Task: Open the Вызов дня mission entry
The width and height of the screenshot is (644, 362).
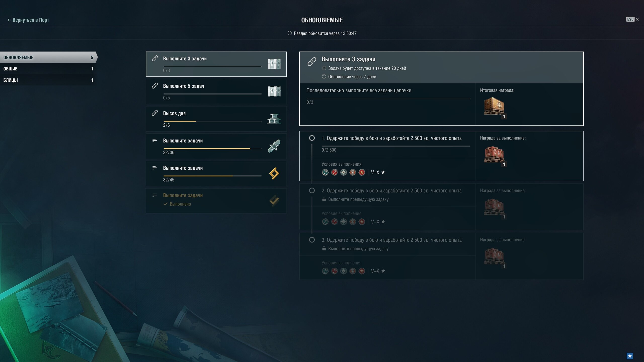Action: click(x=216, y=119)
